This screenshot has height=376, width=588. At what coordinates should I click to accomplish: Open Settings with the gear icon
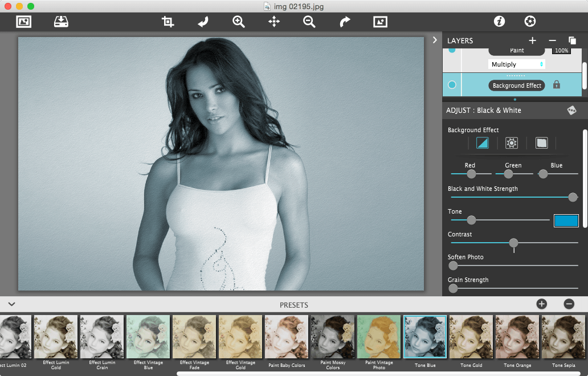530,21
